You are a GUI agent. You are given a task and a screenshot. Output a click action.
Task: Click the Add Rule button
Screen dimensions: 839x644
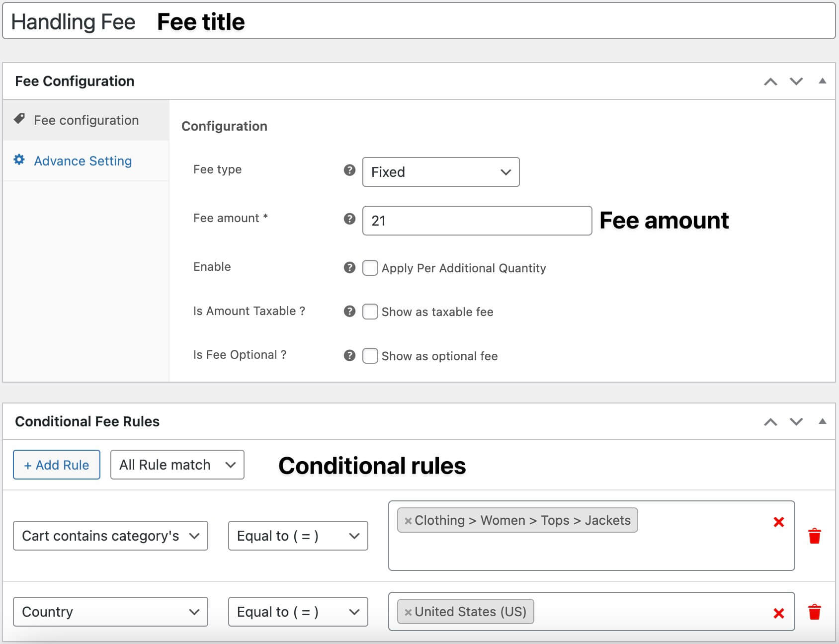click(56, 465)
